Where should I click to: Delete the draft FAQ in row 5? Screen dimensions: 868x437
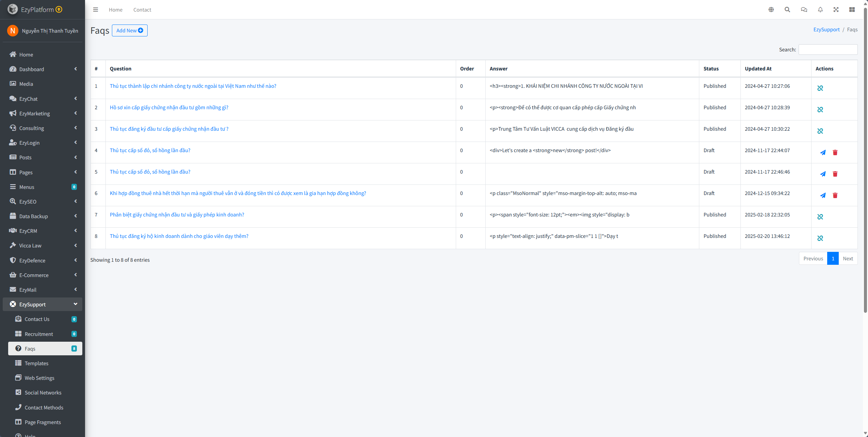pyautogui.click(x=835, y=174)
